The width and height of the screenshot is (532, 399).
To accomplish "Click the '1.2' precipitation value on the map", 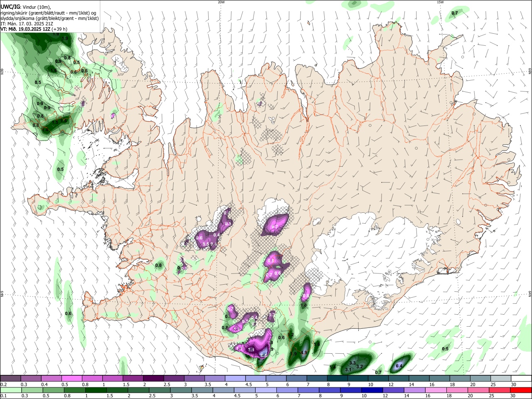I will point(291,335).
